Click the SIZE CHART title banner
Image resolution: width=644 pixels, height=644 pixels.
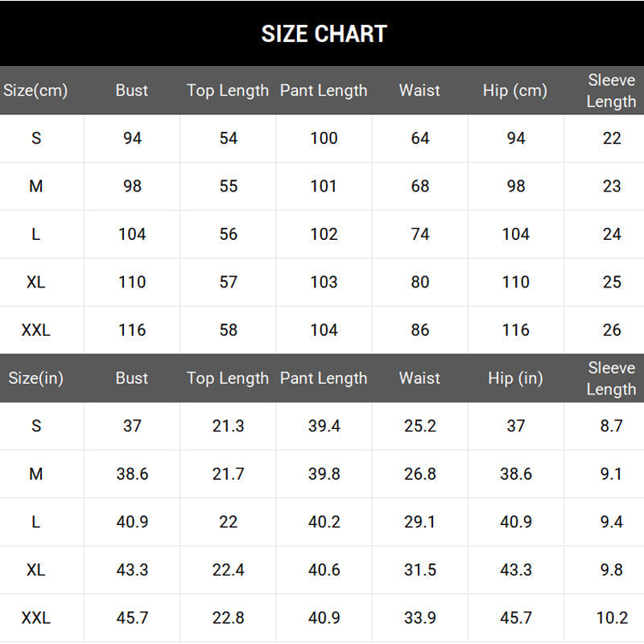(x=322, y=33)
